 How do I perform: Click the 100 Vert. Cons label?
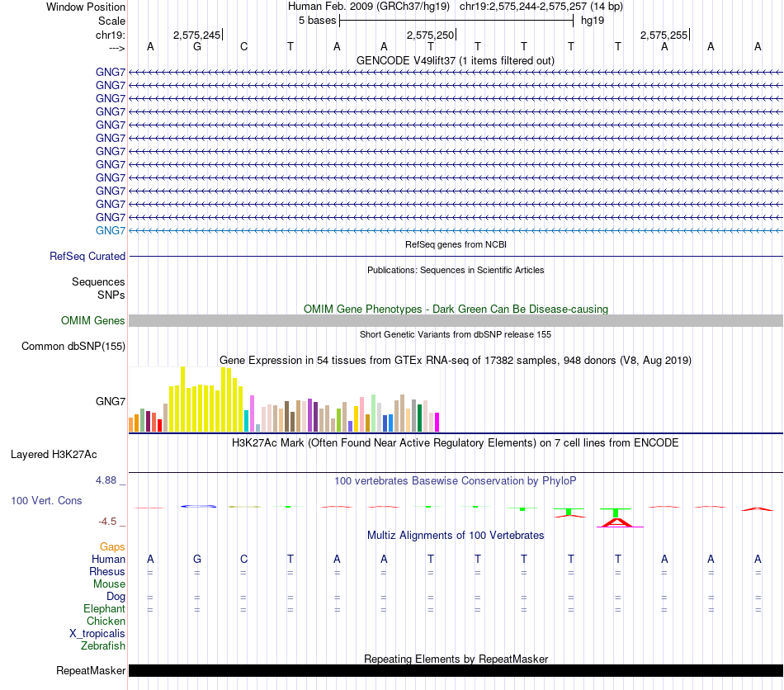(46, 500)
